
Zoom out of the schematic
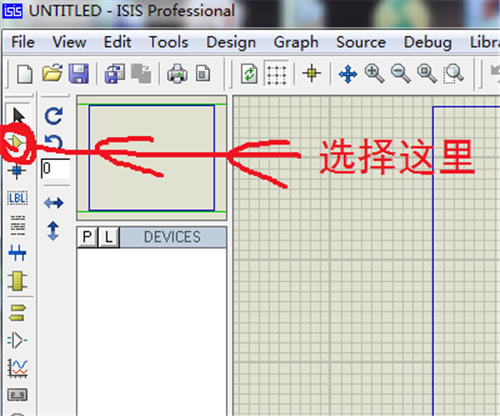(x=400, y=73)
